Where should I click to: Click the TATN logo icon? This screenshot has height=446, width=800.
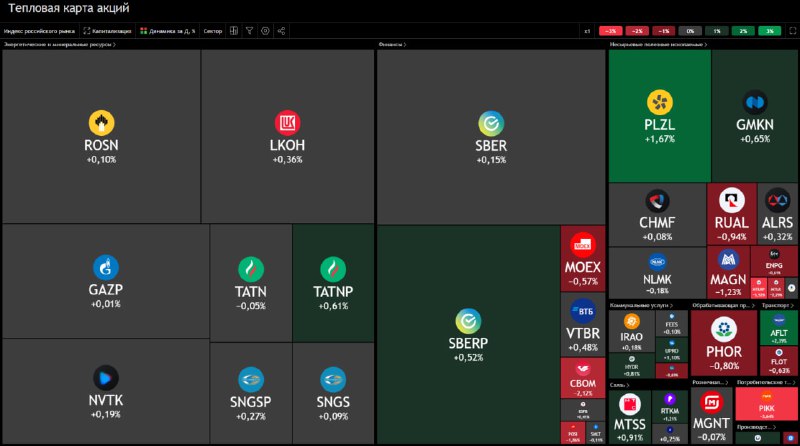(251, 269)
